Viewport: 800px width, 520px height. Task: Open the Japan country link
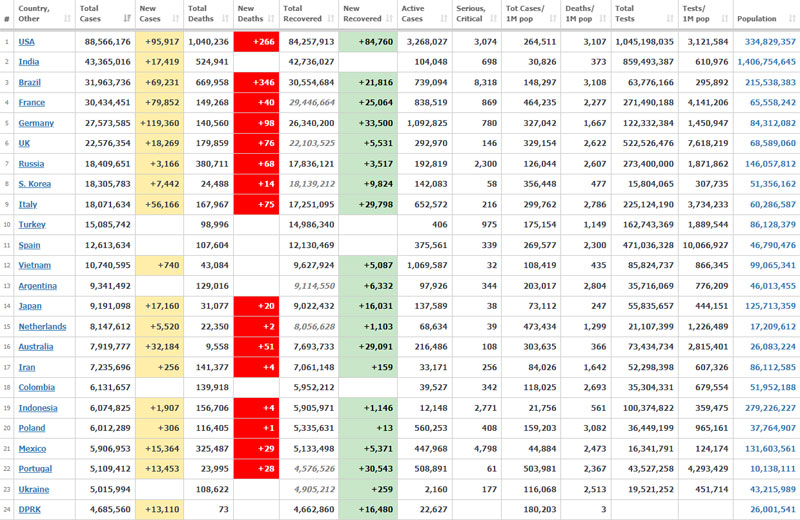[30, 306]
